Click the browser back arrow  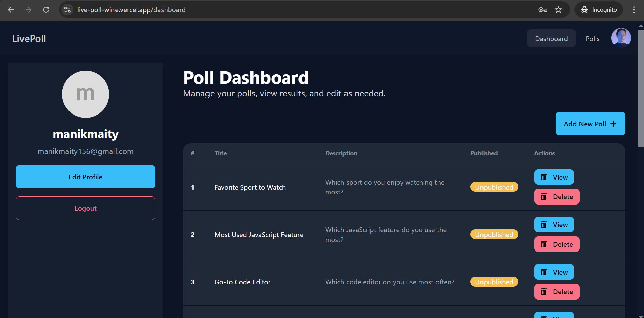(x=11, y=10)
